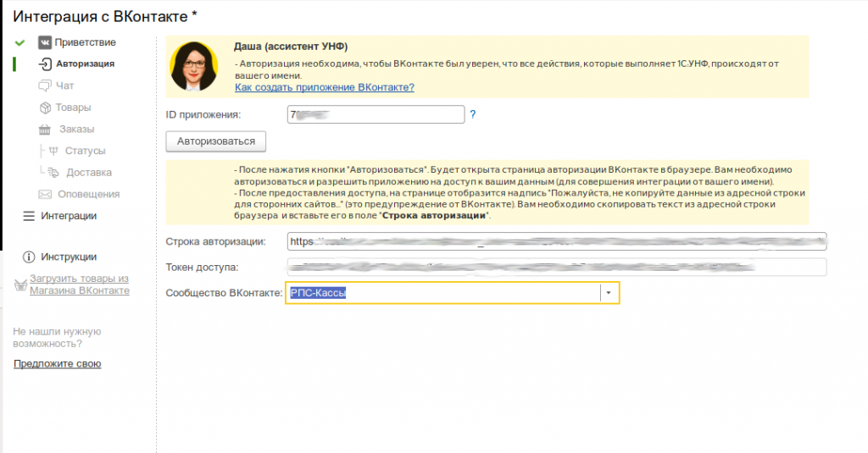Open link Как создать приложение ВКонтакте?
The height and width of the screenshot is (453, 868).
[x=325, y=87]
